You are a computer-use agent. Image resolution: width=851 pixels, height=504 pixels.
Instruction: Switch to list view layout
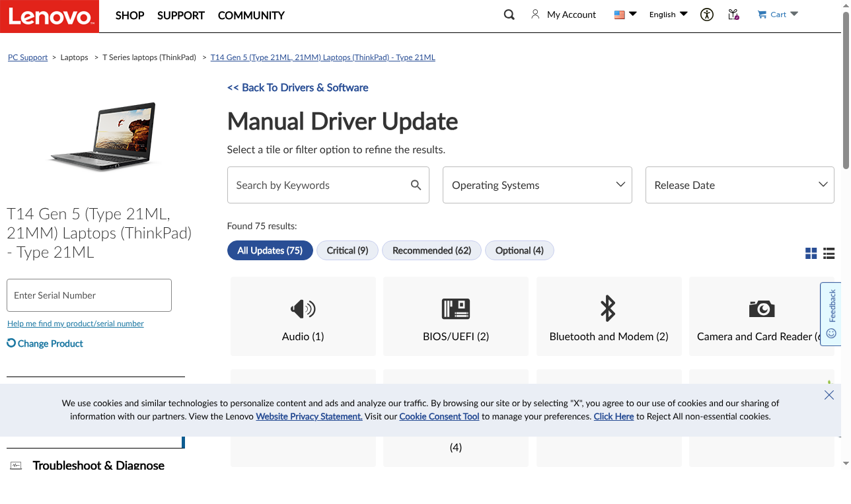point(829,253)
